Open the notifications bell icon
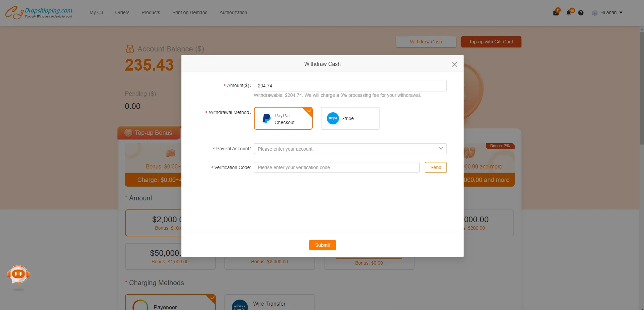644x310 pixels. (x=568, y=13)
